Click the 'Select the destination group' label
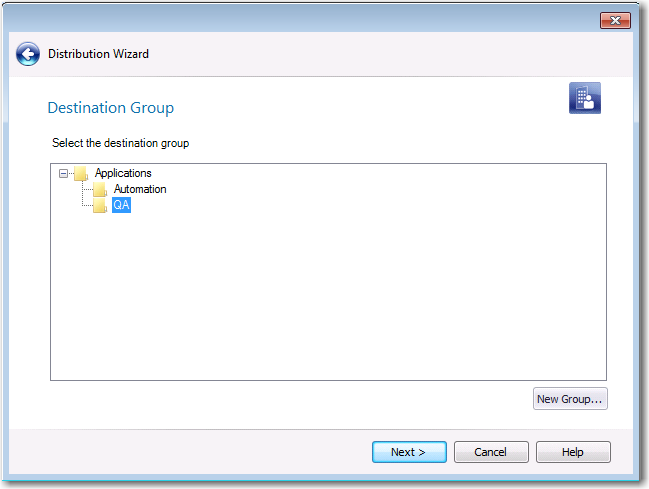649x489 pixels. (x=120, y=143)
